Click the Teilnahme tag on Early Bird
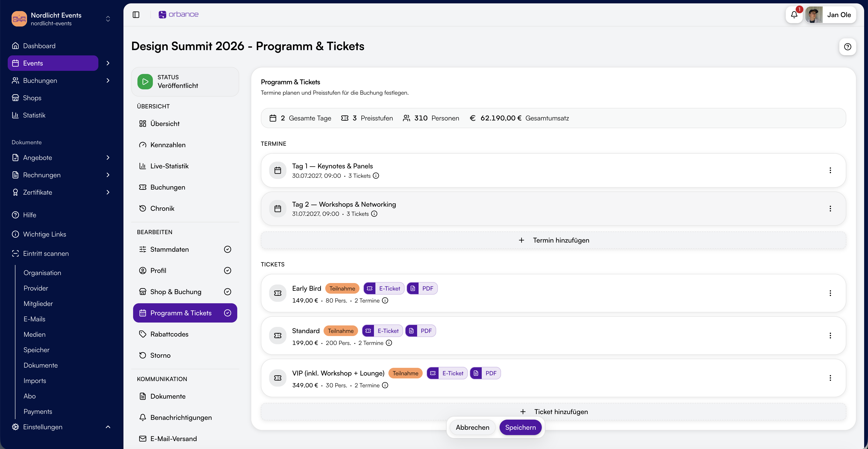 click(x=342, y=288)
